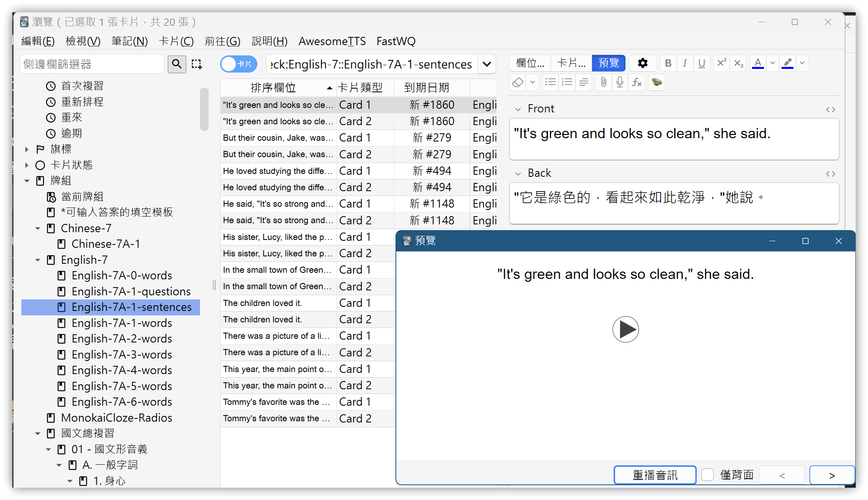Image resolution: width=868 pixels, height=500 pixels.
Task: Play the audio in preview window
Action: 625,329
